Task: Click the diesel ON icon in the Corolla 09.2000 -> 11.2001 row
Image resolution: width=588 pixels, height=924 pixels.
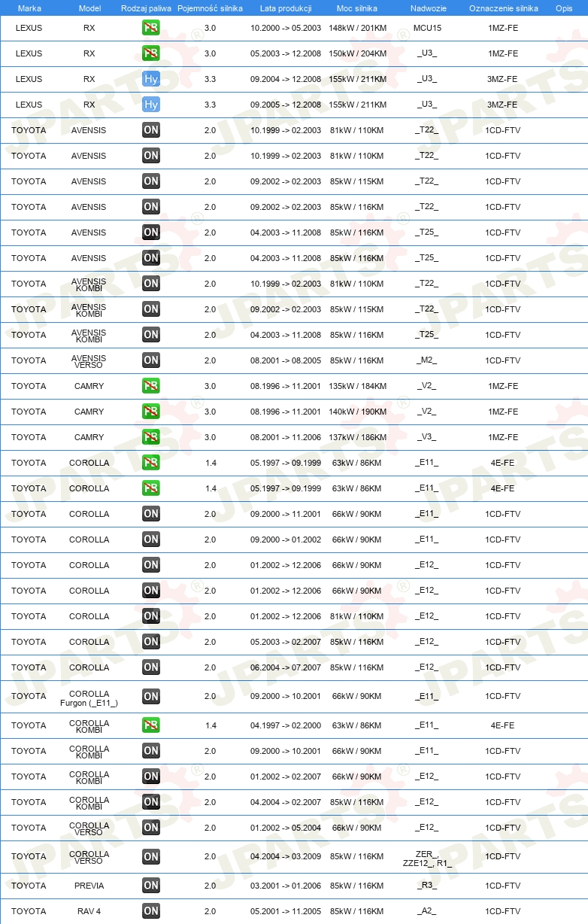Action: coord(151,514)
